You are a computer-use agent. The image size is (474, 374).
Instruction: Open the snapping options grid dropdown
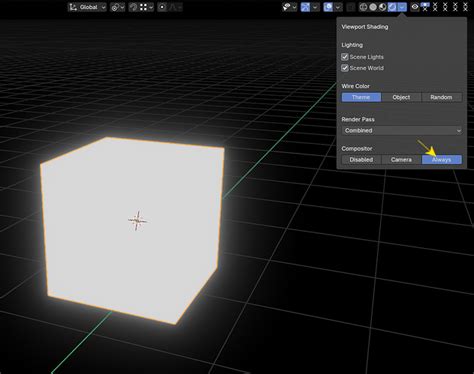click(146, 7)
